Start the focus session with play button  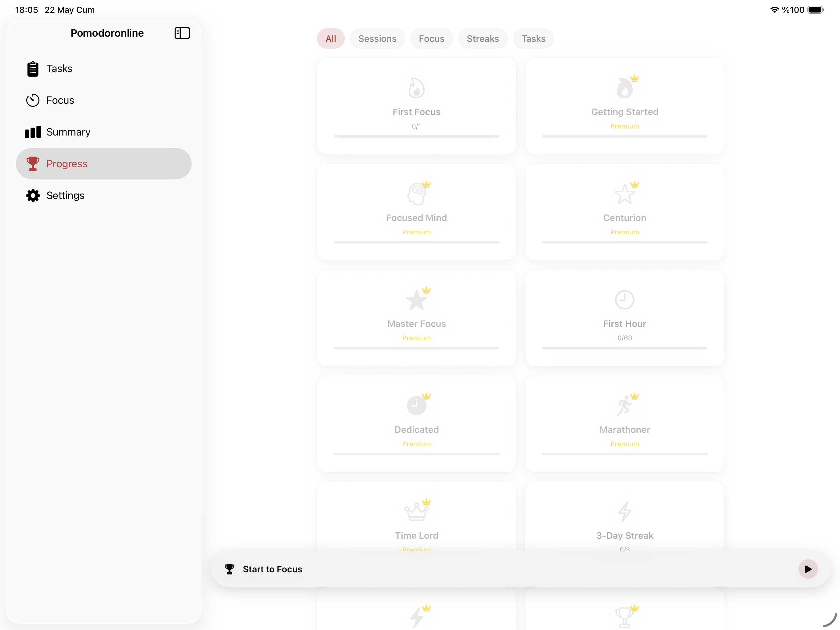click(808, 569)
